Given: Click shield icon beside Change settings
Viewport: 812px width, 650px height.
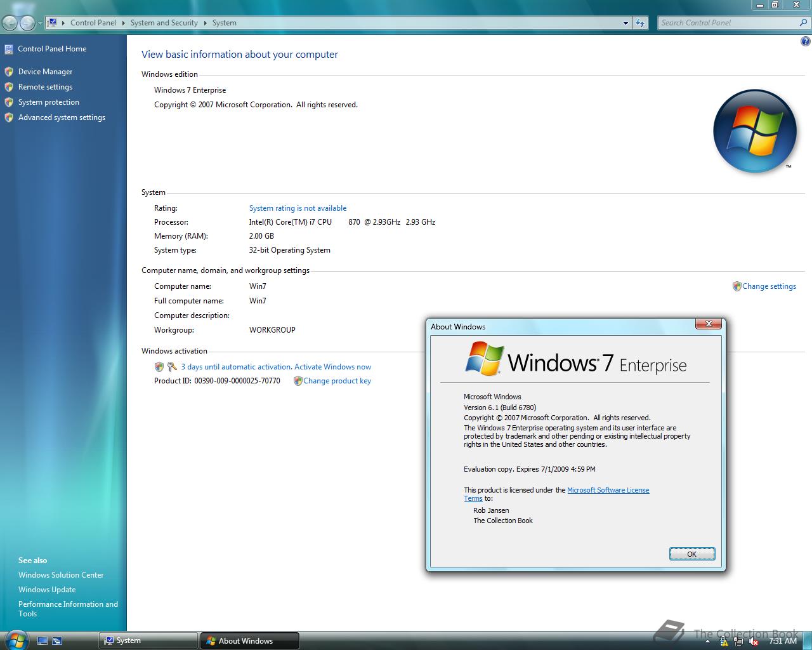Looking at the screenshot, I should (737, 286).
